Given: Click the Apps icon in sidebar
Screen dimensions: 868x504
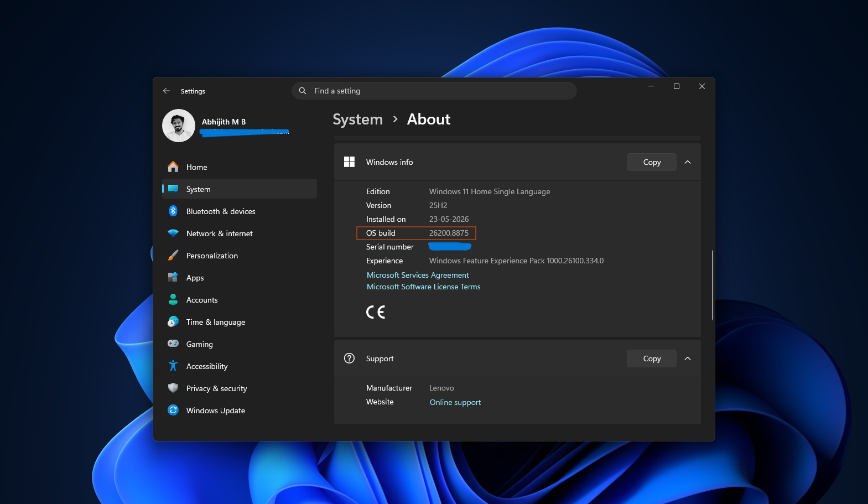Looking at the screenshot, I should click(x=173, y=277).
